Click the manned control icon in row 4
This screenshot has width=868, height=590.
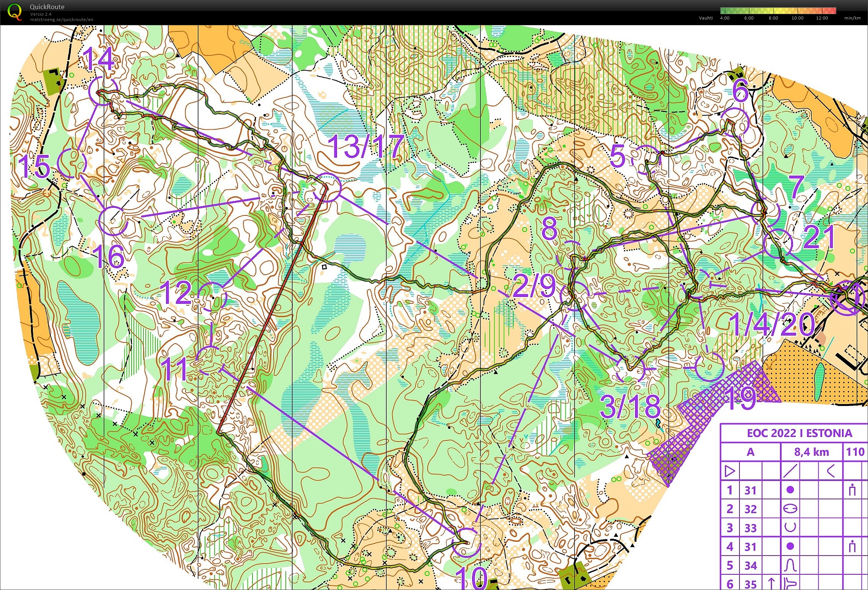click(x=852, y=546)
